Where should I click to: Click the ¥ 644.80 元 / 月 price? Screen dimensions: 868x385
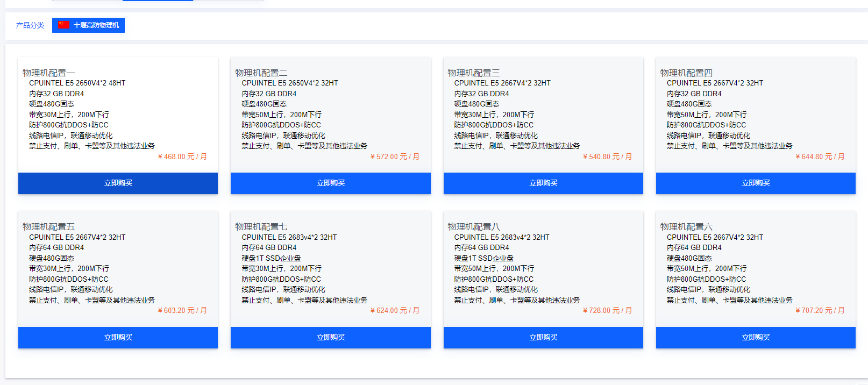820,156
